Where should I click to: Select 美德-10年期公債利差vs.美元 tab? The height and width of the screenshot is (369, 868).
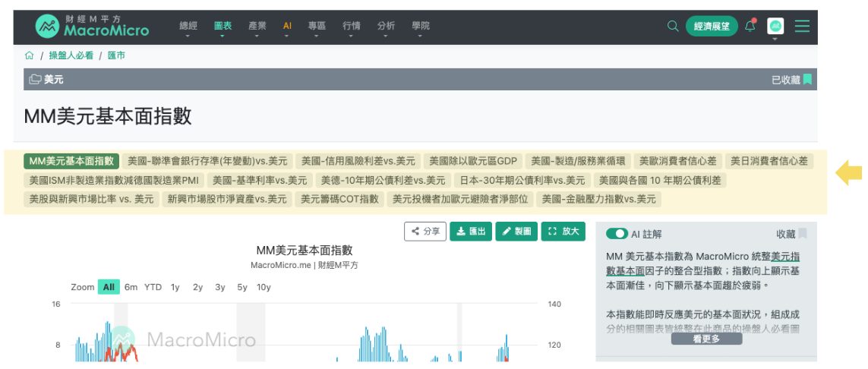click(383, 180)
